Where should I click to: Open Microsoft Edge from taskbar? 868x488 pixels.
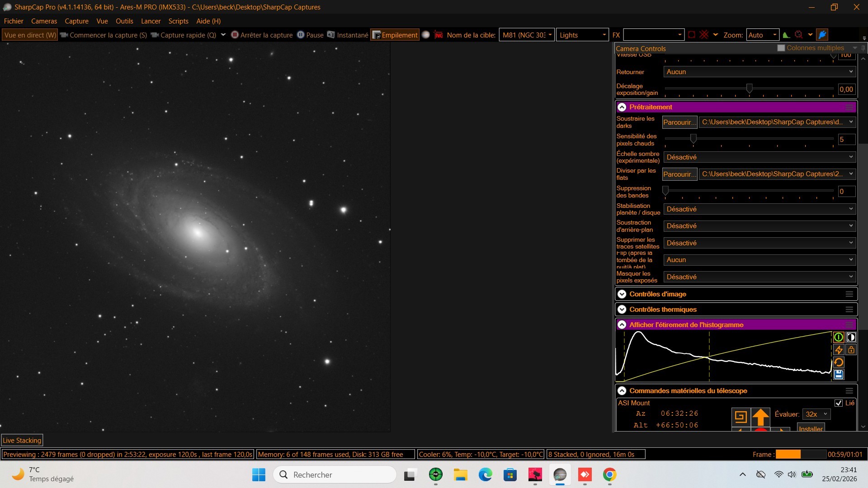(x=485, y=475)
